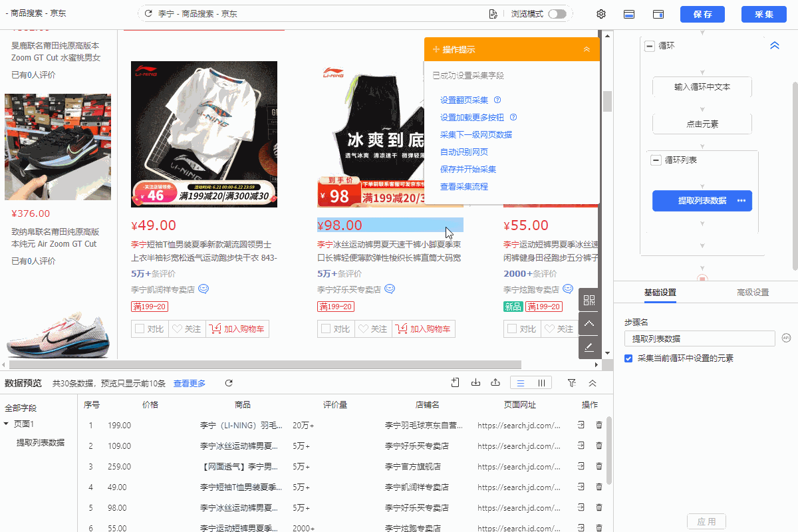This screenshot has width=798, height=532.
Task: Click the QR code floating icon
Action: [589, 300]
